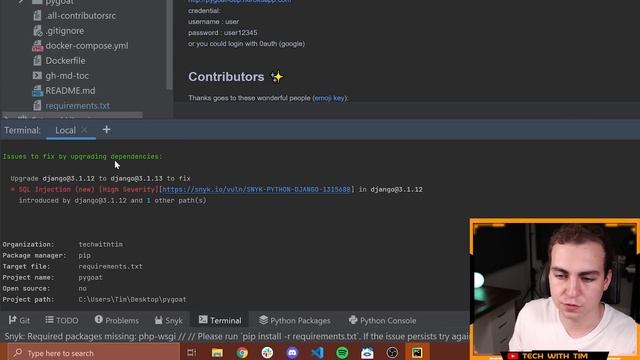Screen dimensions: 640x360
Task: Open the Snyk vulnerability URL in terminal
Action: coord(256,189)
